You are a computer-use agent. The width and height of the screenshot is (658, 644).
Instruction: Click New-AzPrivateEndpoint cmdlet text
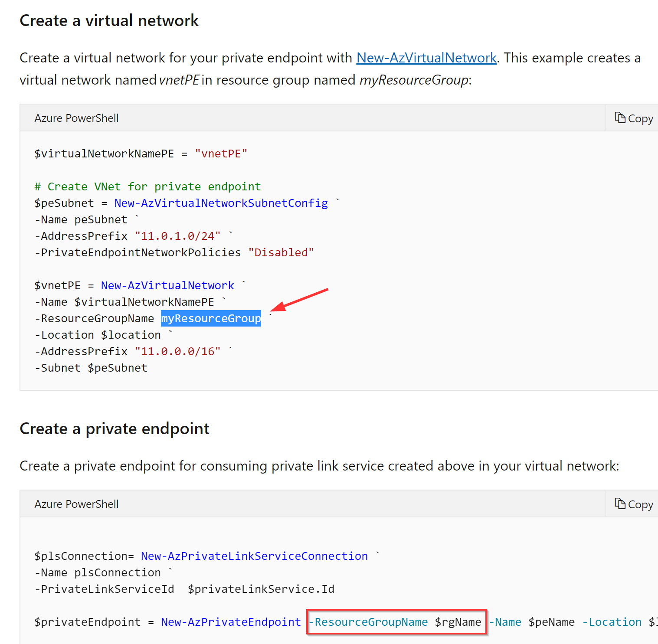[231, 622]
